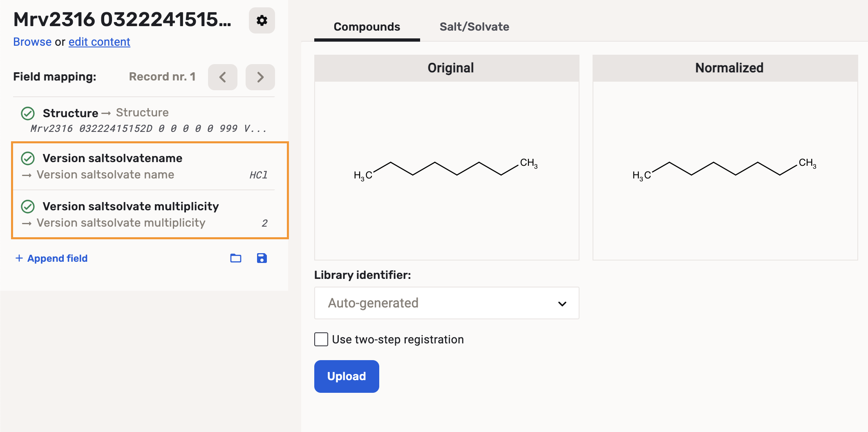This screenshot has height=432, width=868.
Task: Save field mapping with disk icon
Action: click(x=262, y=258)
